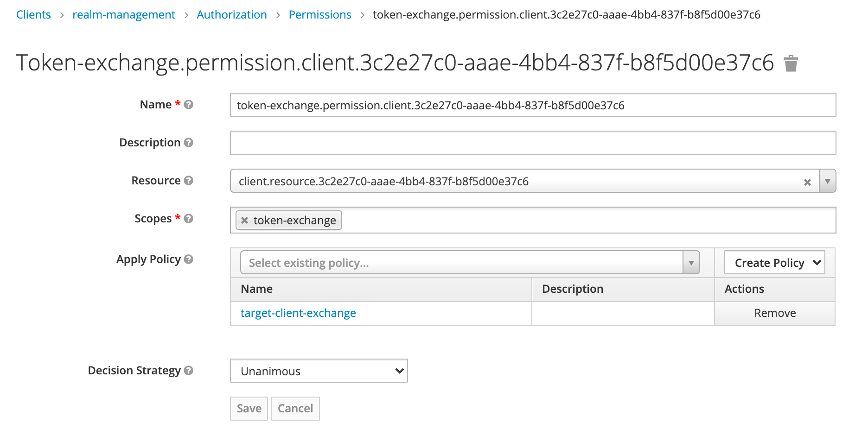Go to the Clients breadcrumb

[33, 15]
